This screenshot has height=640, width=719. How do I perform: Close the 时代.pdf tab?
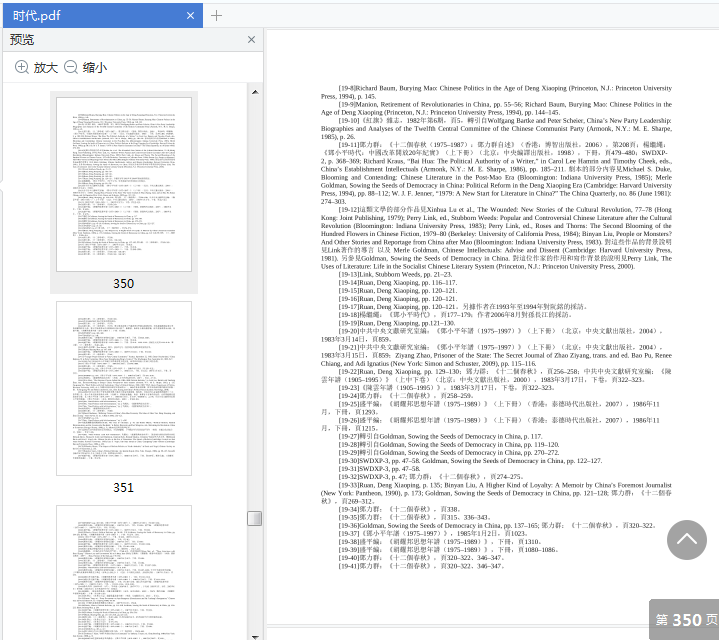[190, 16]
